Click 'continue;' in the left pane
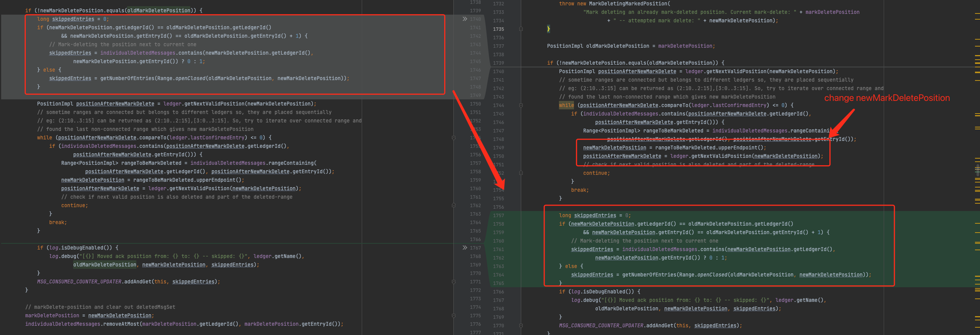This screenshot has height=335, width=980. pyautogui.click(x=74, y=205)
